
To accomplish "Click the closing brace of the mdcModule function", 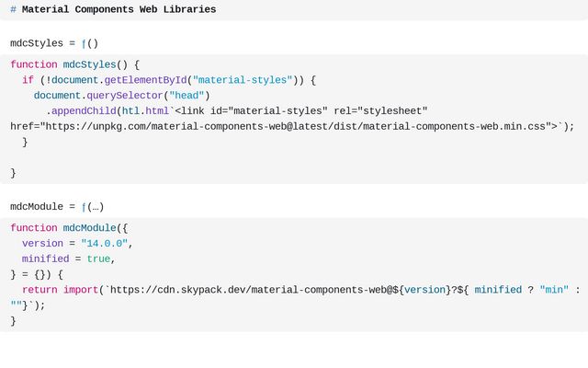I will 13,321.
